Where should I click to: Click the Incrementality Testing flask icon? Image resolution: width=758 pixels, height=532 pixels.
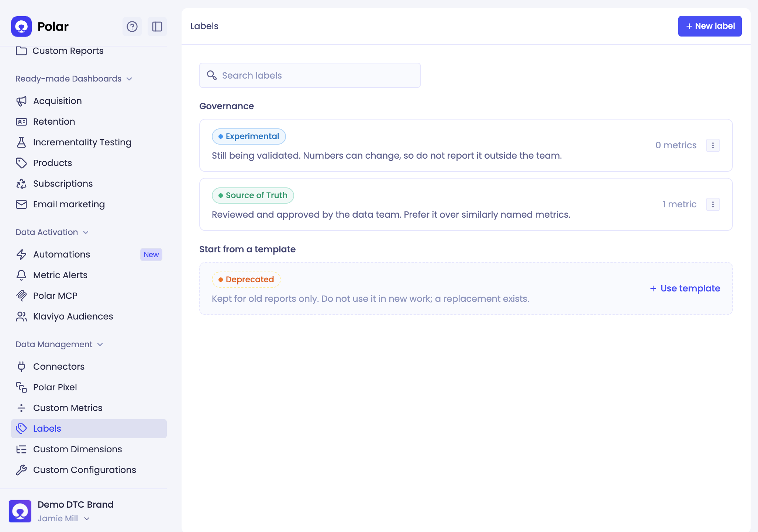pos(21,142)
